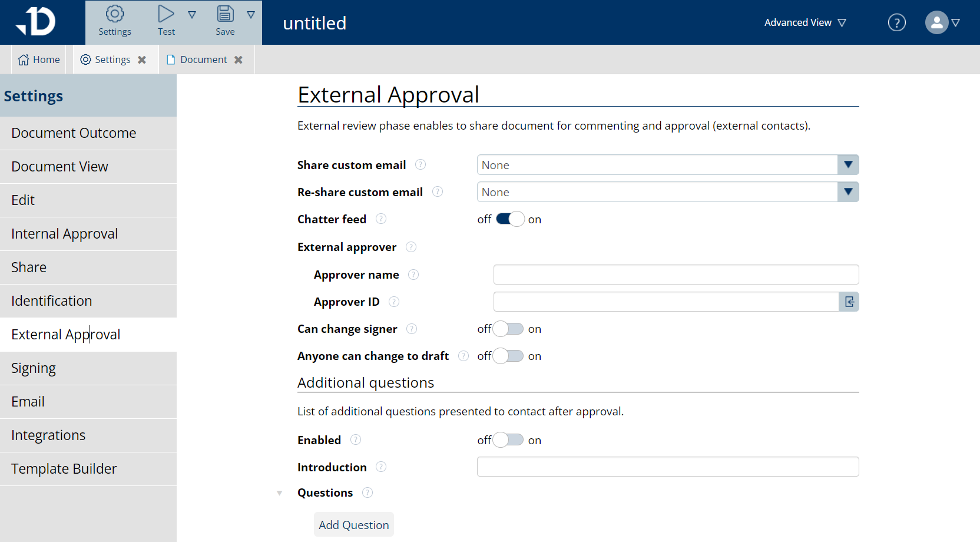This screenshot has width=980, height=542.
Task: Click the help icon next to Chatter feed
Action: [381, 219]
